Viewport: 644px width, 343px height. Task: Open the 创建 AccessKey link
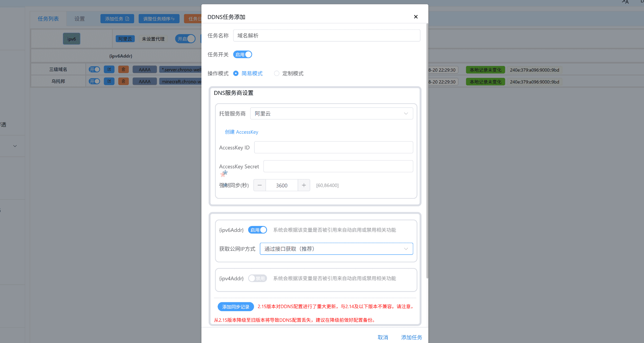click(241, 132)
